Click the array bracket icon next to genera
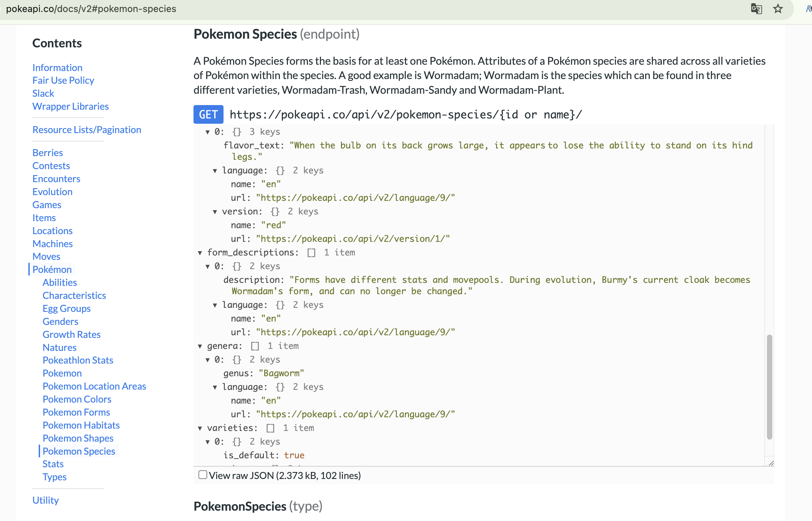Viewport: 812px width, 521px height. [255, 346]
